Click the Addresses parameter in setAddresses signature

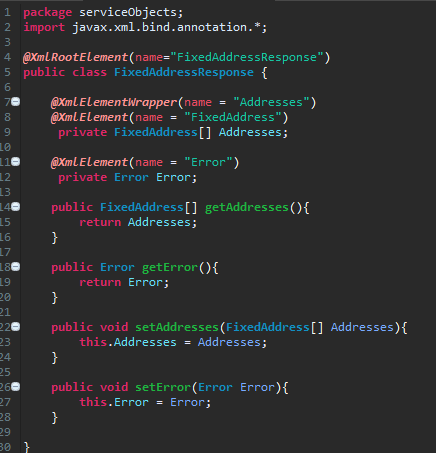click(x=362, y=327)
